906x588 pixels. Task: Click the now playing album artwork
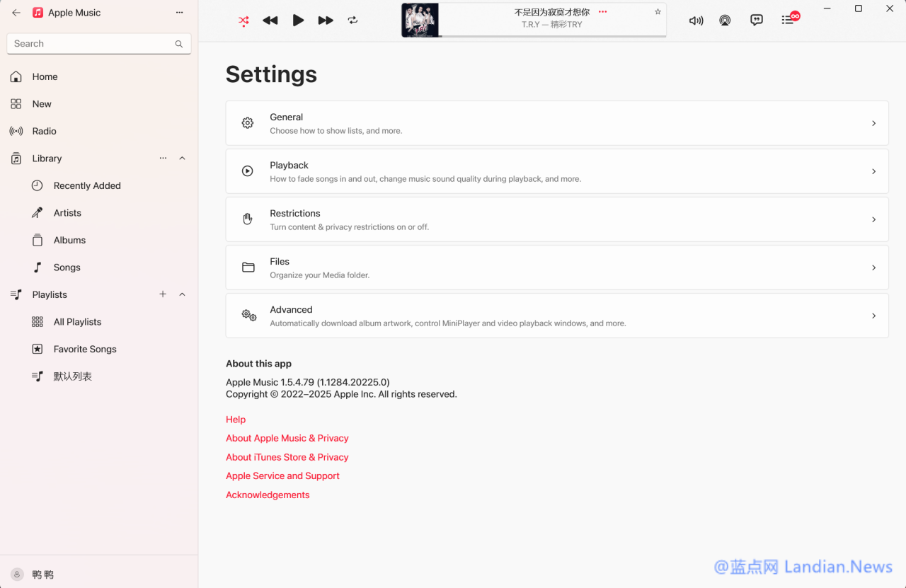(420, 21)
